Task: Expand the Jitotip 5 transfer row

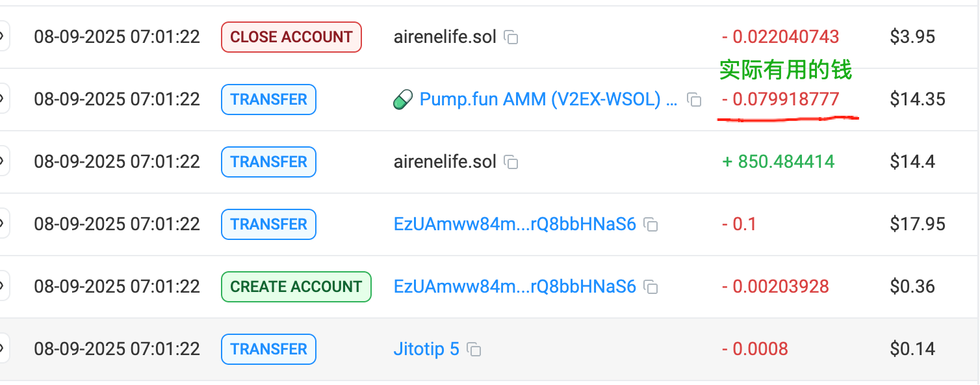Action: coord(3,349)
